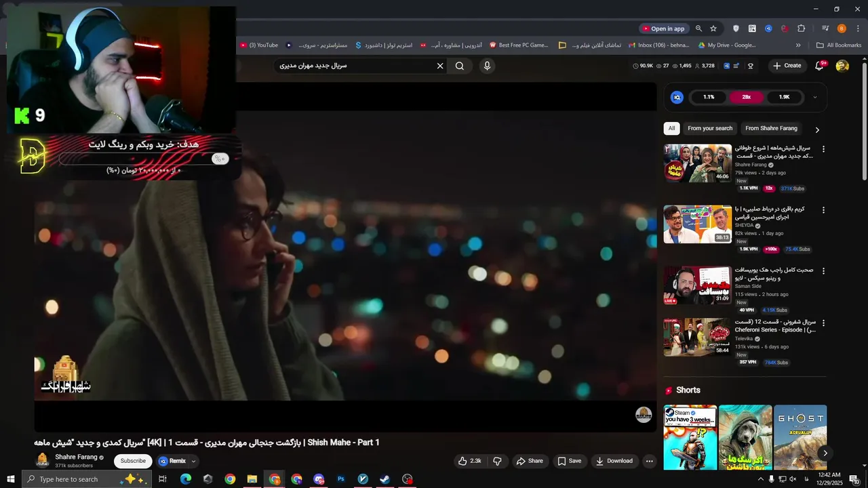The width and height of the screenshot is (868, 488).
Task: Open My Drive Google bookmark
Action: [727, 45]
